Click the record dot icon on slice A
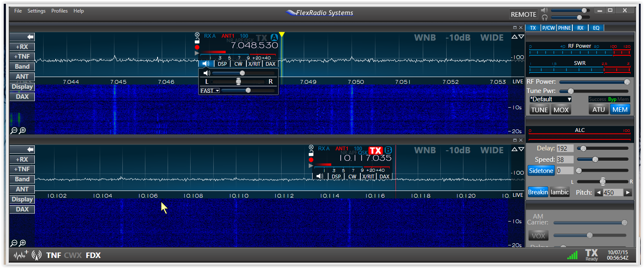The width and height of the screenshot is (644, 268). point(197,47)
